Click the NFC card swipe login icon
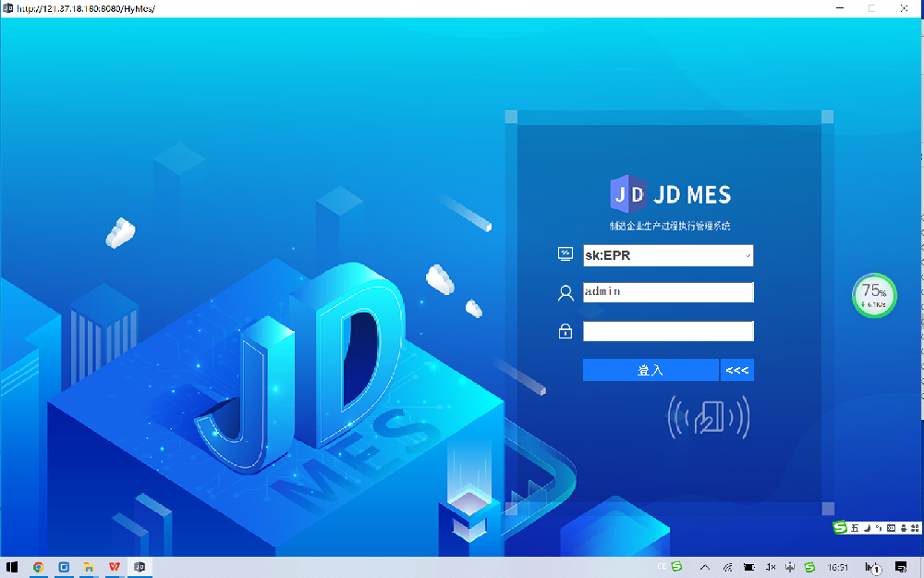This screenshot has height=578, width=924. 708,418
